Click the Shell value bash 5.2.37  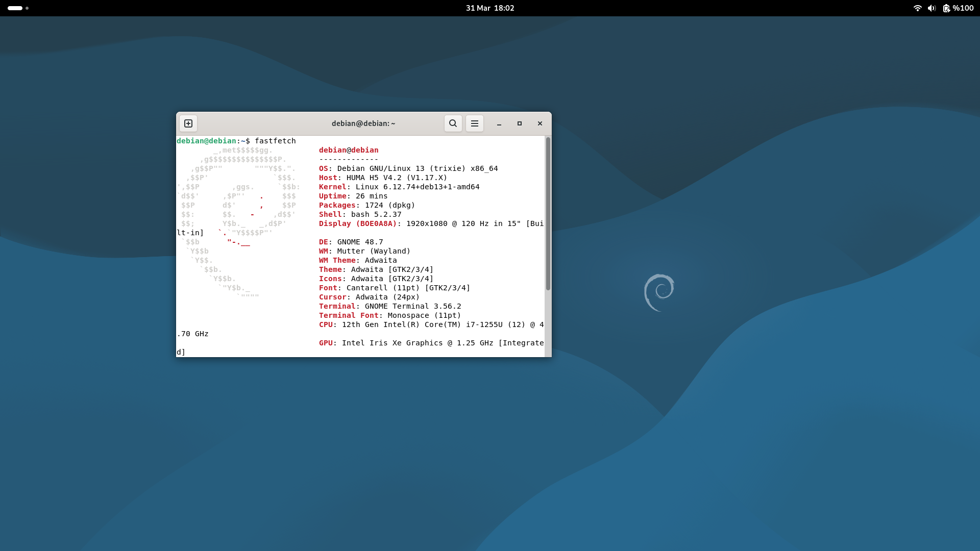(376, 214)
